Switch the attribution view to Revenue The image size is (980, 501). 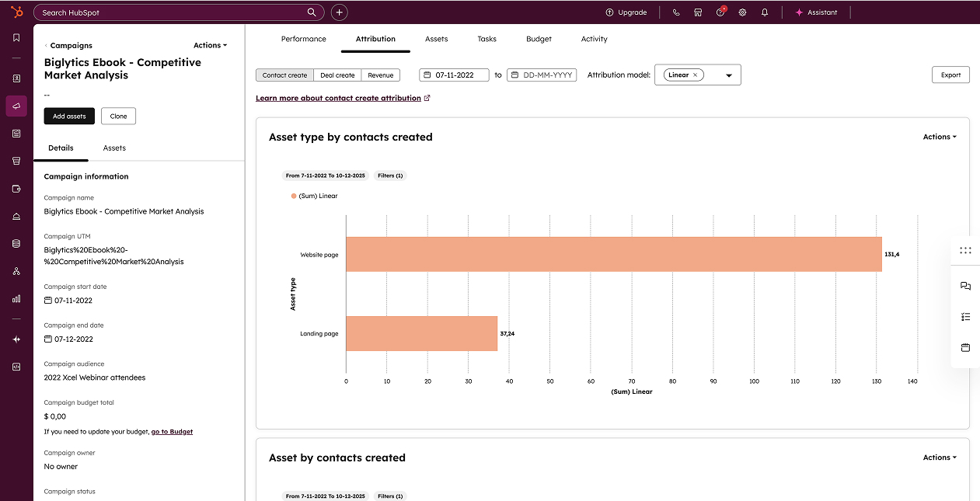(380, 75)
